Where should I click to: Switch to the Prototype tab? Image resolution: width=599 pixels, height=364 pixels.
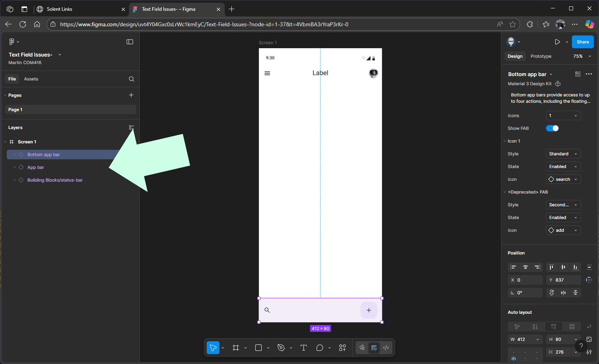click(541, 56)
